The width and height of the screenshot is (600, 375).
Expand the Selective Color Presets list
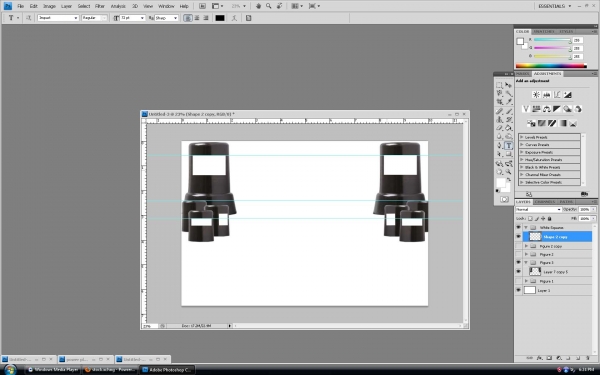tap(522, 182)
